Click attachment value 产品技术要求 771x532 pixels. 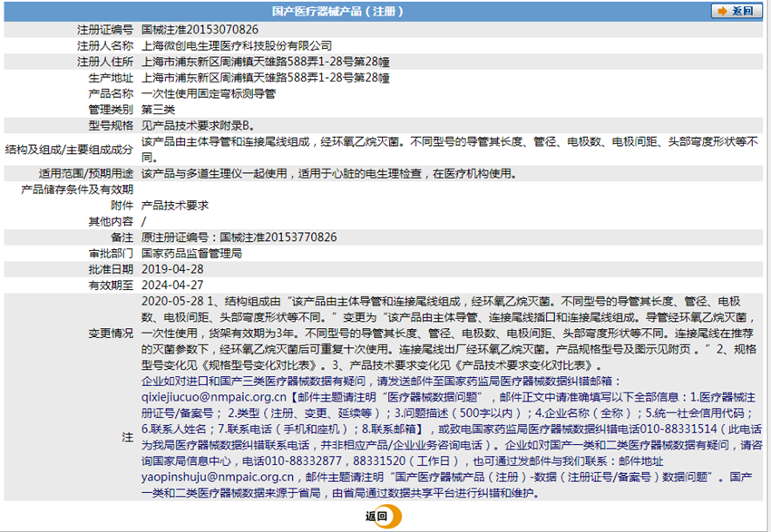(175, 206)
